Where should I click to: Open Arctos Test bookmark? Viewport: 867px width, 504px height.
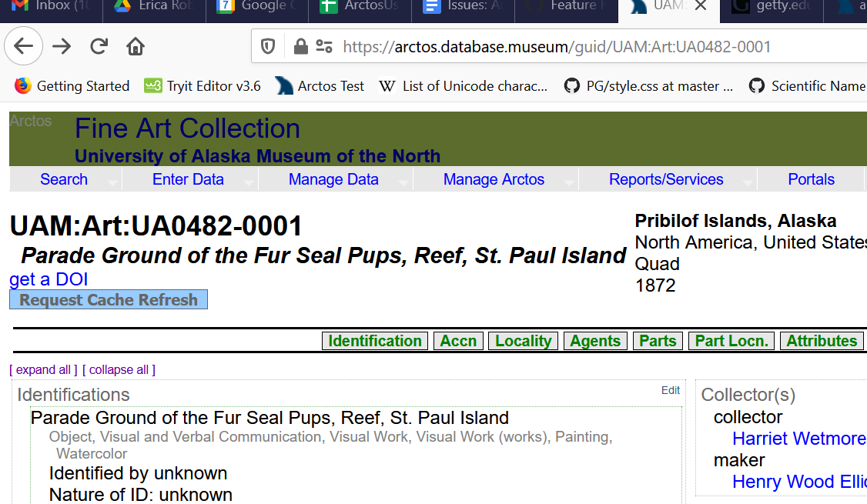tap(320, 86)
